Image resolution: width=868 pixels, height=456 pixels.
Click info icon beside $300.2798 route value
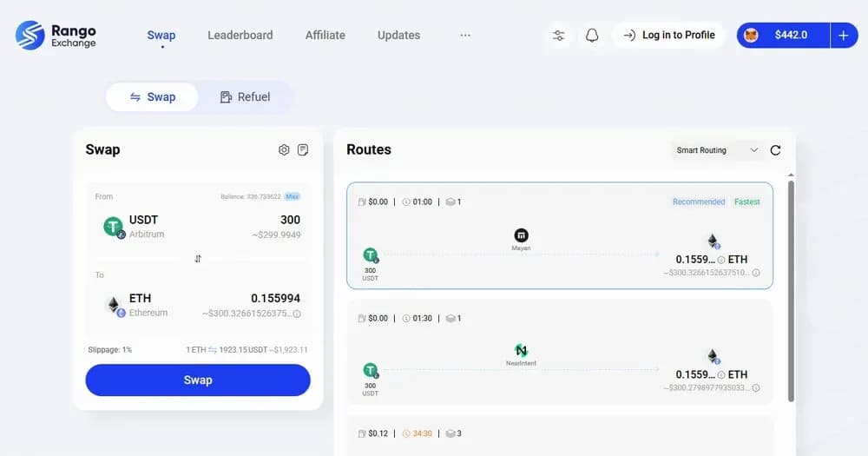click(x=756, y=388)
